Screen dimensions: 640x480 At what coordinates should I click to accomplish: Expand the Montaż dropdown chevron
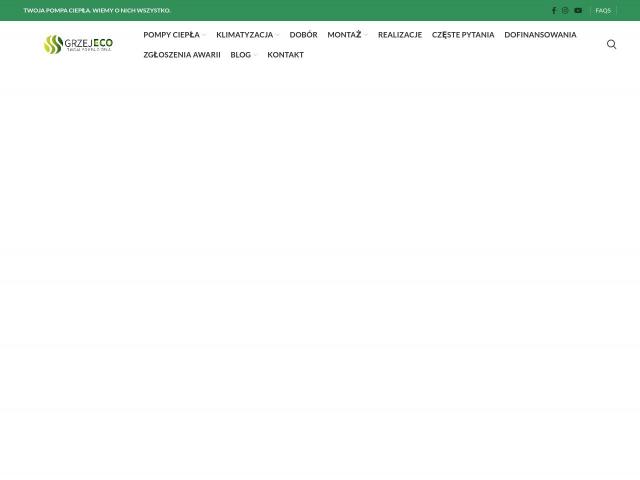click(366, 35)
